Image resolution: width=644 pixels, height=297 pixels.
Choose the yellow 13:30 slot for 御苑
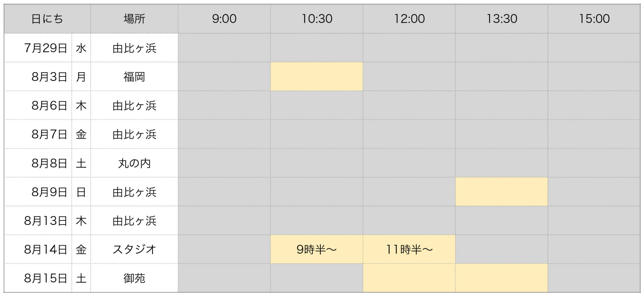point(502,278)
